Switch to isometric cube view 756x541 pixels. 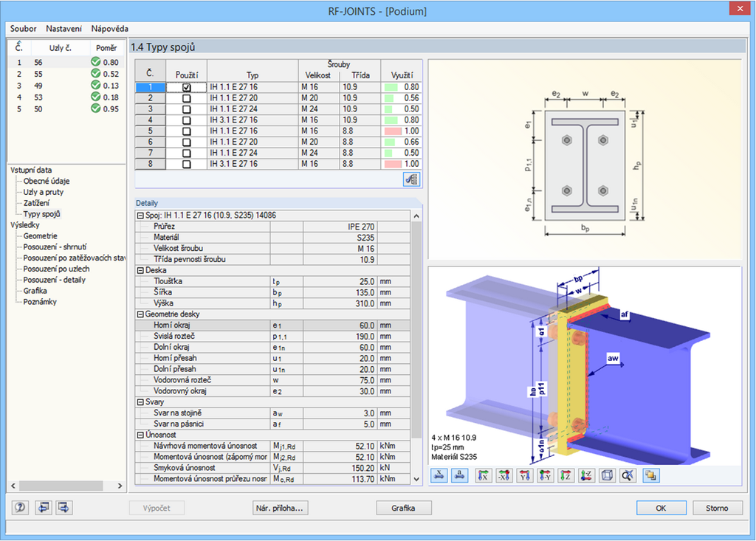608,475
